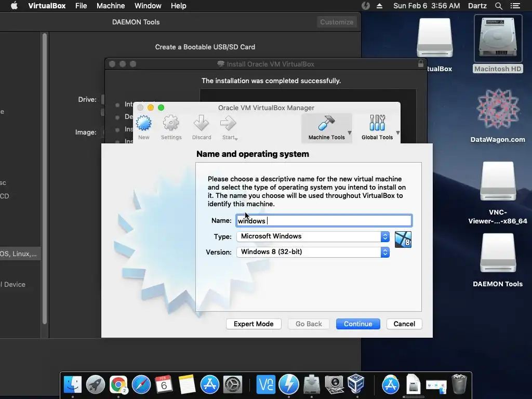Open the Installer icon in Dock
The image size is (532, 399).
click(x=312, y=385)
